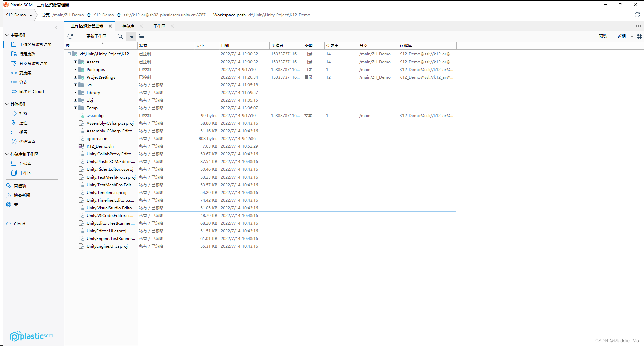Toggle tree view mode button
The width and height of the screenshot is (644, 346).
[131, 36]
